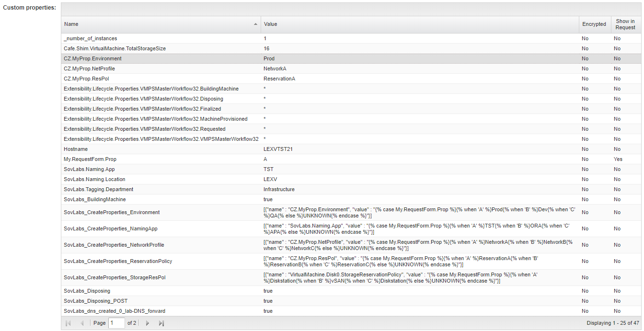The height and width of the screenshot is (331, 644).
Task: Click Yes value for My.RequestForm.Prop
Action: (x=618, y=159)
